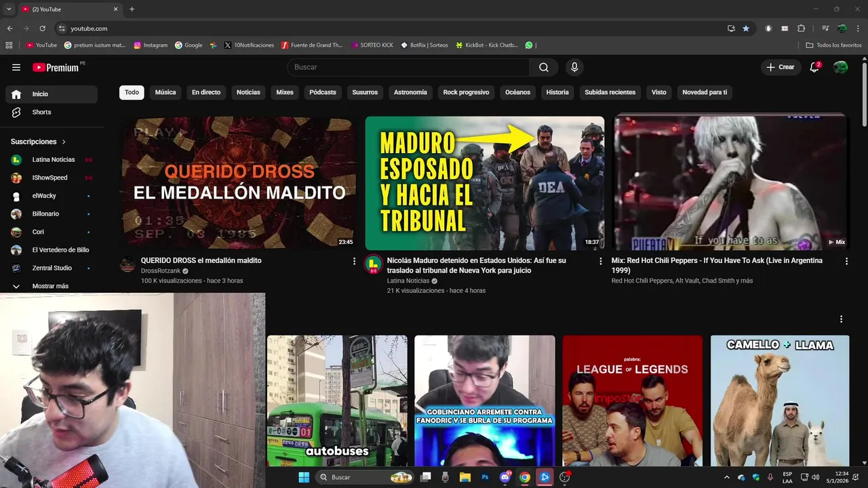Select Subidas recientes filter chip
This screenshot has height=488, width=868.
pos(610,92)
